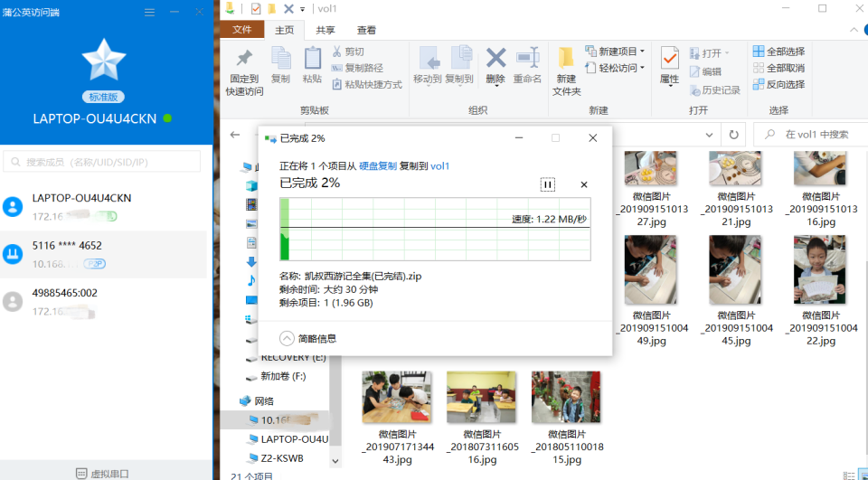Viewport: 868px width, 480px height.
Task: Click 历史记录 in the ribbon
Action: click(714, 90)
